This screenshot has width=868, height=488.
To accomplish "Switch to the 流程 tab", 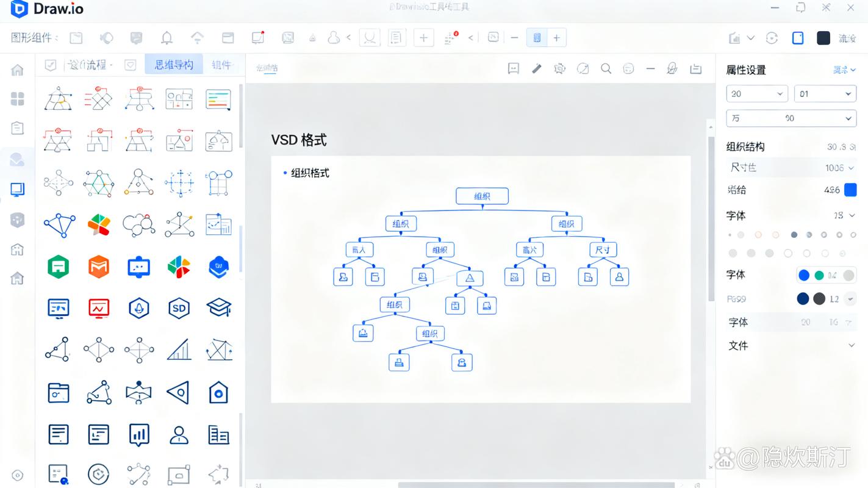I will pyautogui.click(x=89, y=65).
